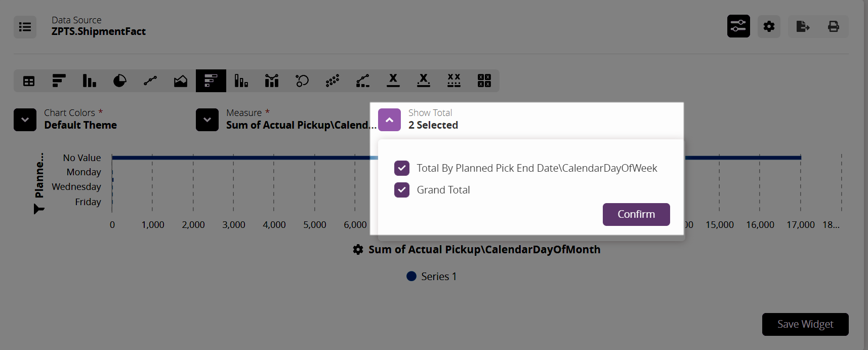Screen dimensions: 868x350
Task: Select the vertical bar chart icon
Action: point(90,81)
